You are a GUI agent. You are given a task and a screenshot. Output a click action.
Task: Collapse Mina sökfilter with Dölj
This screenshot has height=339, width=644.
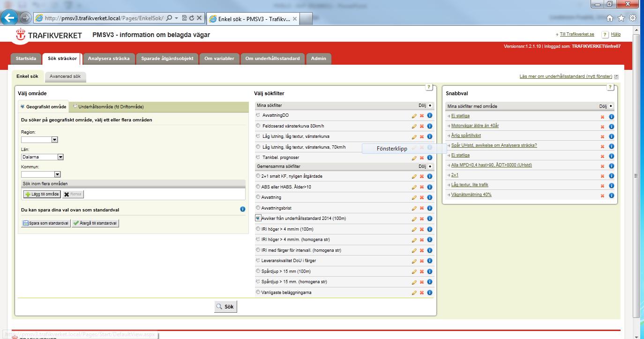coord(426,105)
